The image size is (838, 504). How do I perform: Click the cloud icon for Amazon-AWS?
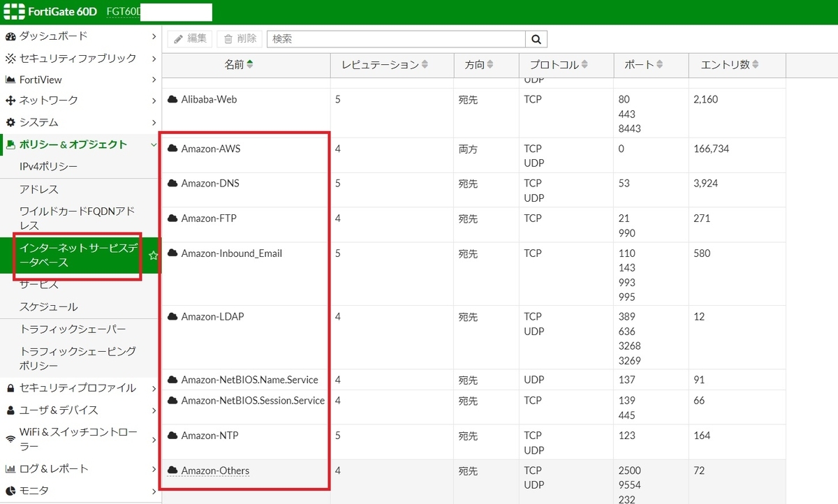pos(172,149)
